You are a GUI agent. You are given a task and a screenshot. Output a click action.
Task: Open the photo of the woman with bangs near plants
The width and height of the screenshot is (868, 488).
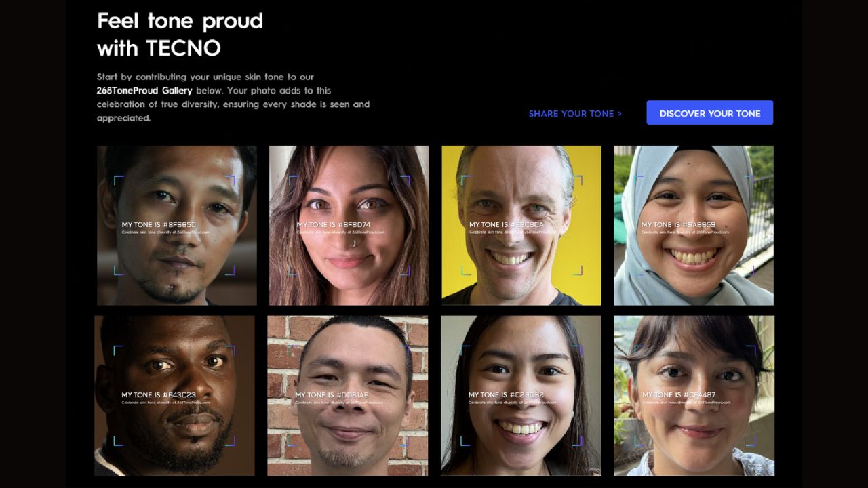pos(694,395)
